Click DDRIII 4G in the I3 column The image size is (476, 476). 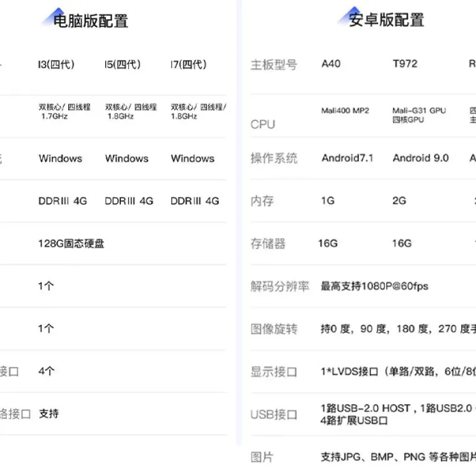click(63, 201)
